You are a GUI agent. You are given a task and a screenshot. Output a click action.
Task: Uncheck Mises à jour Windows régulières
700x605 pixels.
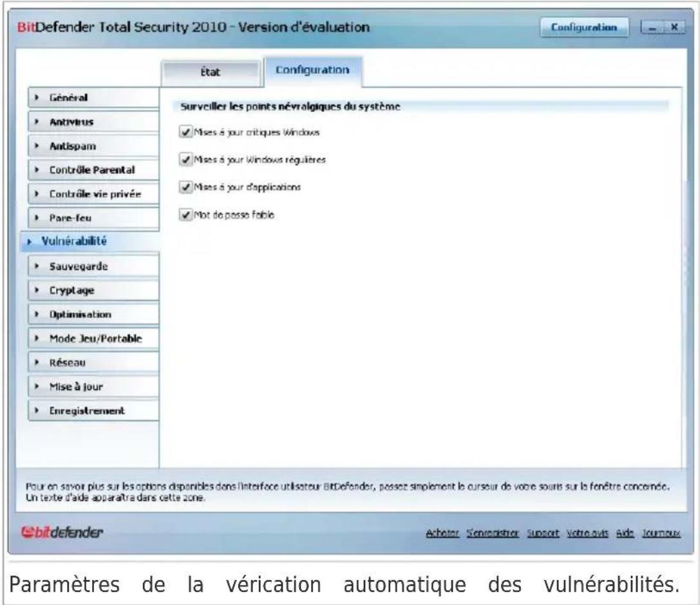click(185, 159)
